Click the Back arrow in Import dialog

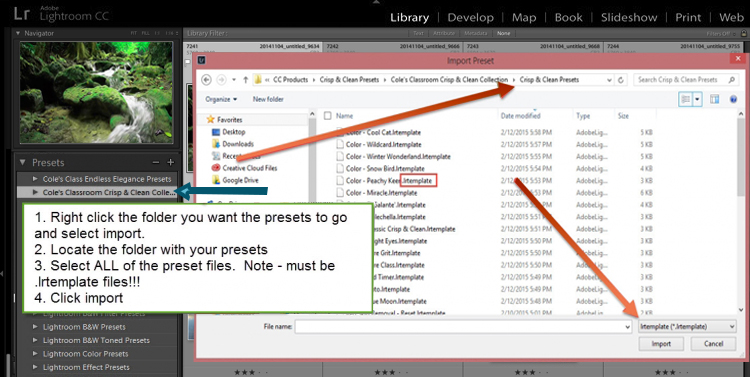206,80
